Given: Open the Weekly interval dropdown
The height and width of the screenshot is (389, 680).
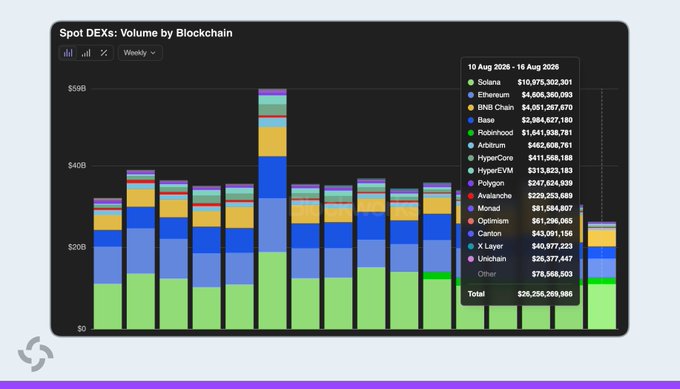Looking at the screenshot, I should 140,53.
